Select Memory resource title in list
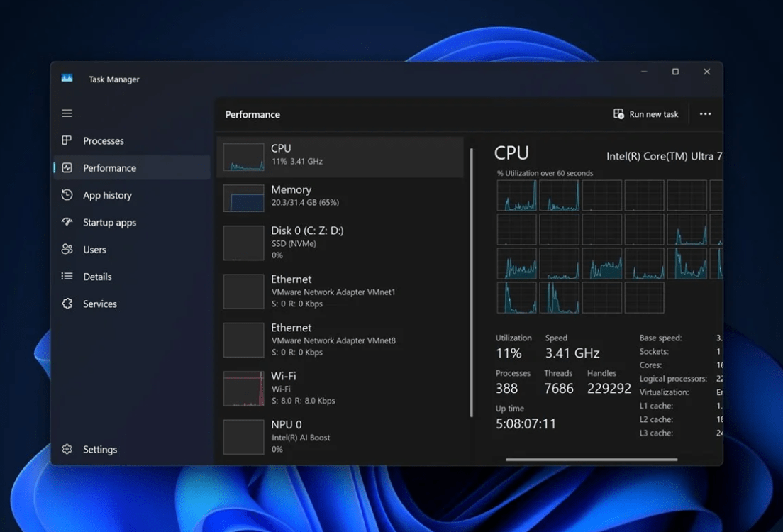 [291, 190]
